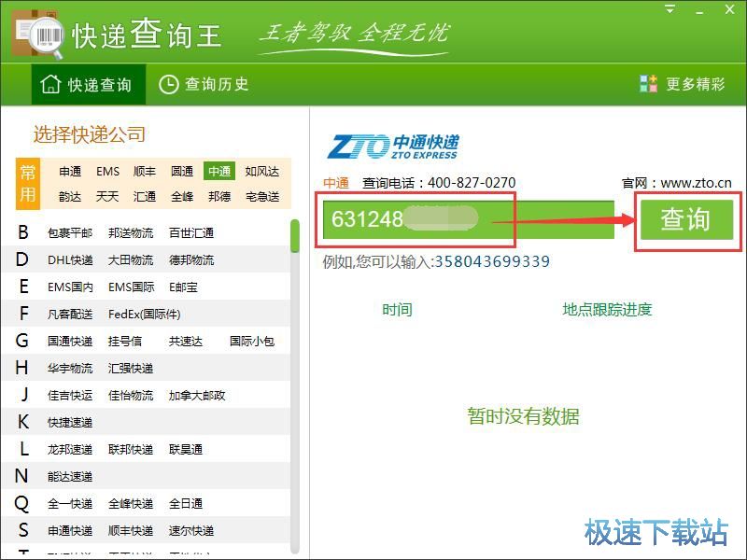The image size is (747, 560).
Task: Choose 佳吉快运 under J
Action: pos(70,396)
